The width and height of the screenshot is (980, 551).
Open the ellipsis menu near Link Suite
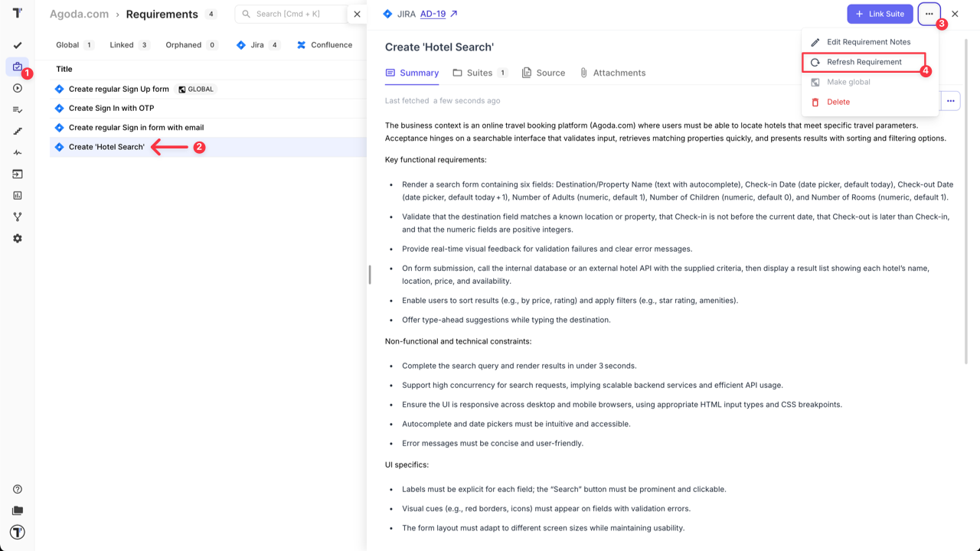(x=928, y=14)
